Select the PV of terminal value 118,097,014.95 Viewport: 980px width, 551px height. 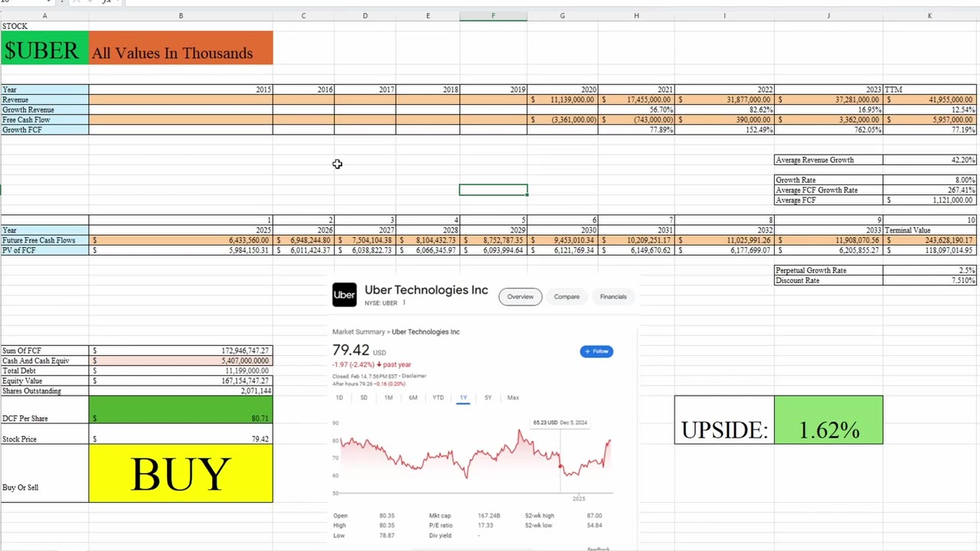(x=929, y=250)
